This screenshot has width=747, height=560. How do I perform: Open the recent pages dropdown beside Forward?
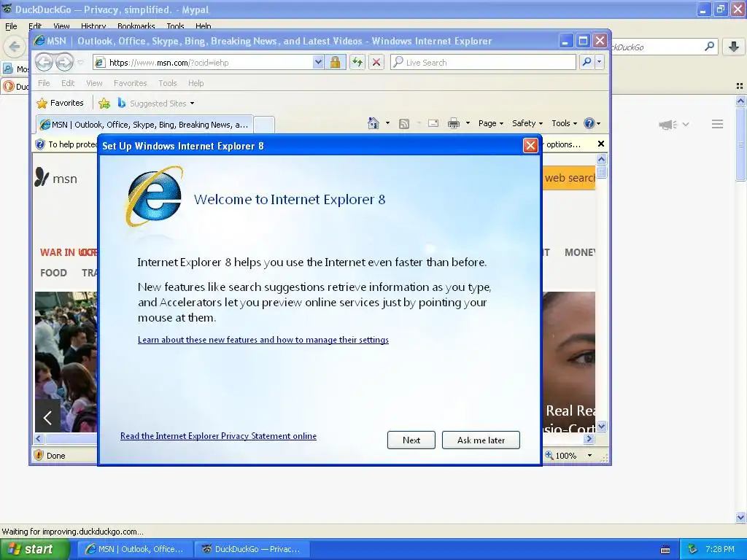tap(80, 63)
